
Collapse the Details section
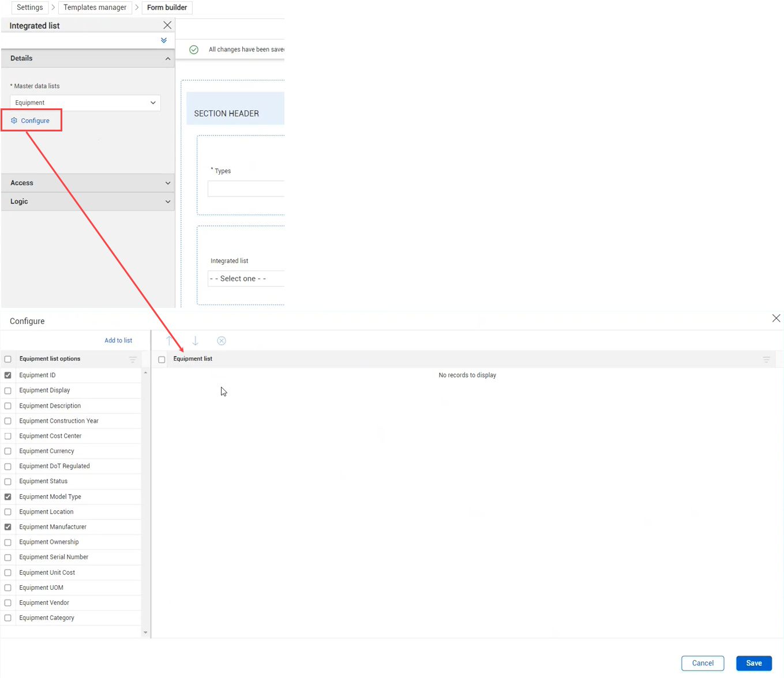[x=167, y=58]
